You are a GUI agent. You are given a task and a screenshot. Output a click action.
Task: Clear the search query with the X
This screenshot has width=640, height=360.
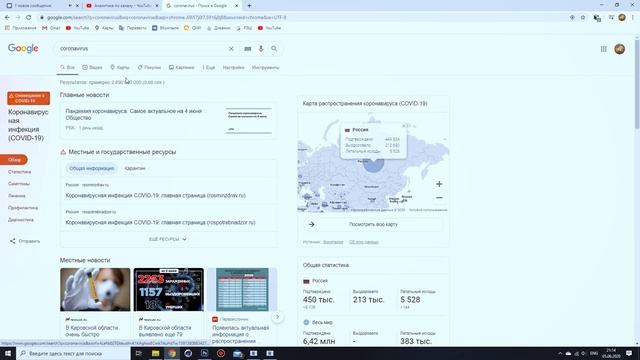[231, 49]
